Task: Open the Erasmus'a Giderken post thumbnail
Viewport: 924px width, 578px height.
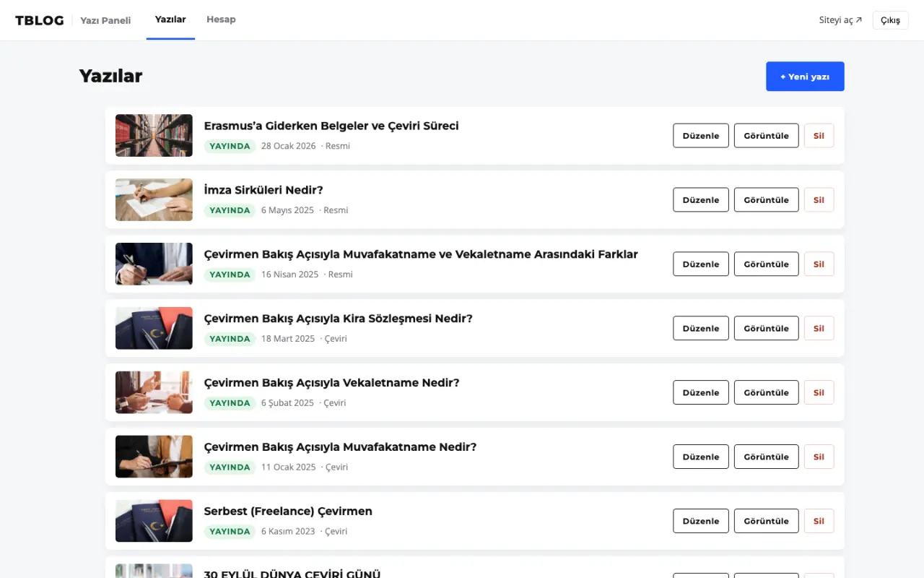Action: [154, 136]
